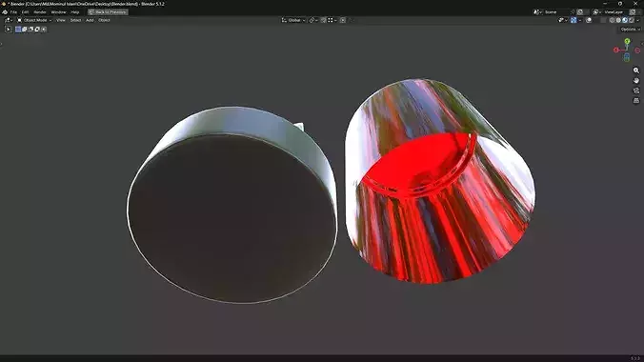Set selection mode to Extend
Screen dimensions: 644x362
(24, 30)
